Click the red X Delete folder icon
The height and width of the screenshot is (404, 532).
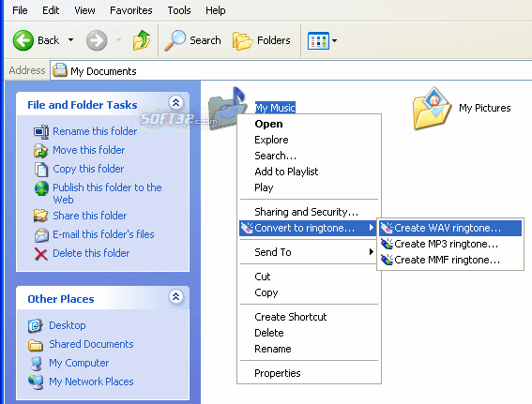click(41, 254)
